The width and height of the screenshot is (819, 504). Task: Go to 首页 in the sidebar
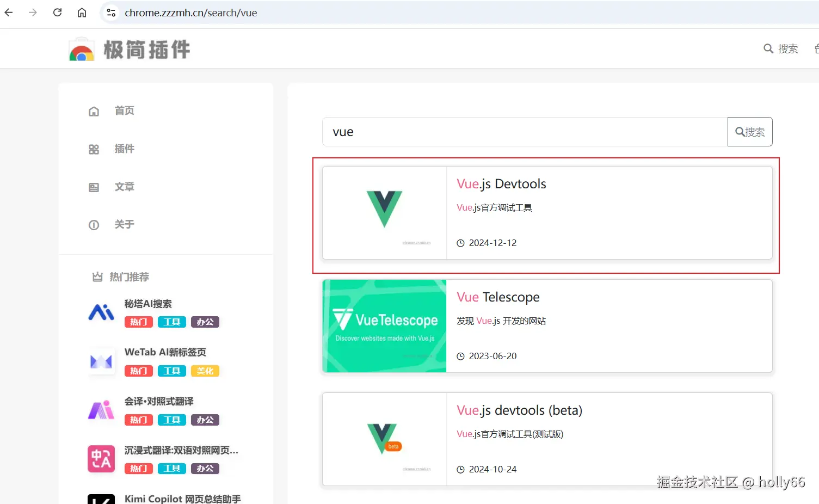coord(124,110)
